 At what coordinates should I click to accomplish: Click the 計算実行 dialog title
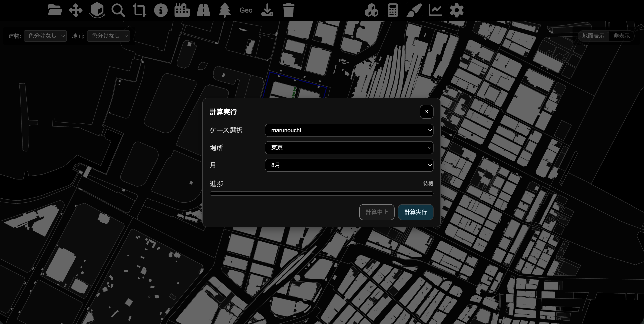[223, 112]
